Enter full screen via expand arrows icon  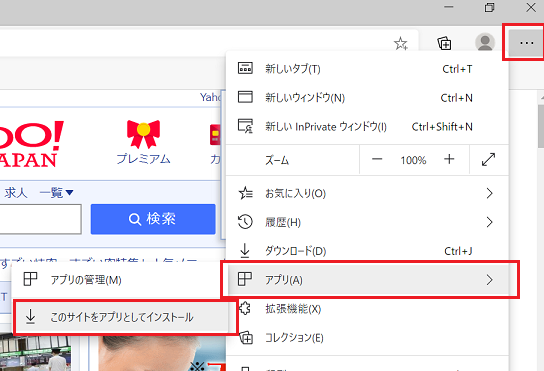(488, 159)
